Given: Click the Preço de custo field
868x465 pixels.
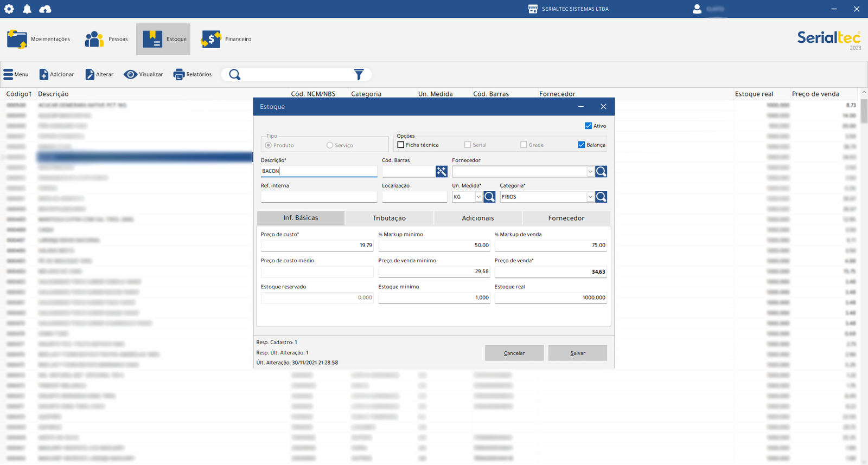Looking at the screenshot, I should point(317,246).
